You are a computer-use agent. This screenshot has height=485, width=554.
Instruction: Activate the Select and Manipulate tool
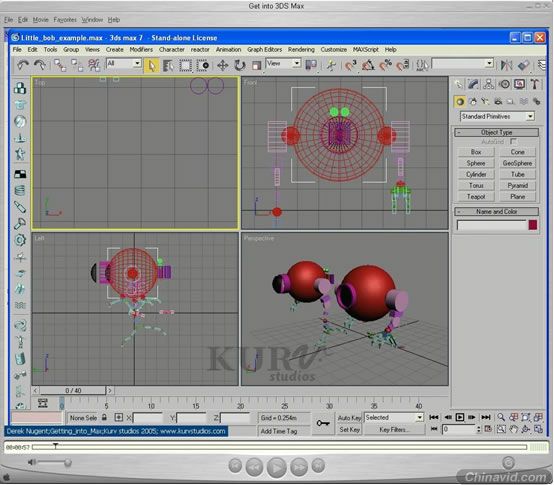(331, 65)
